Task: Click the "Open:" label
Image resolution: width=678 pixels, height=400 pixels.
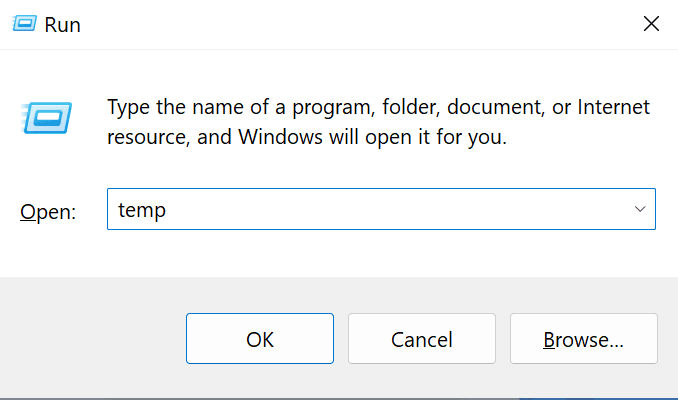Action: tap(48, 212)
